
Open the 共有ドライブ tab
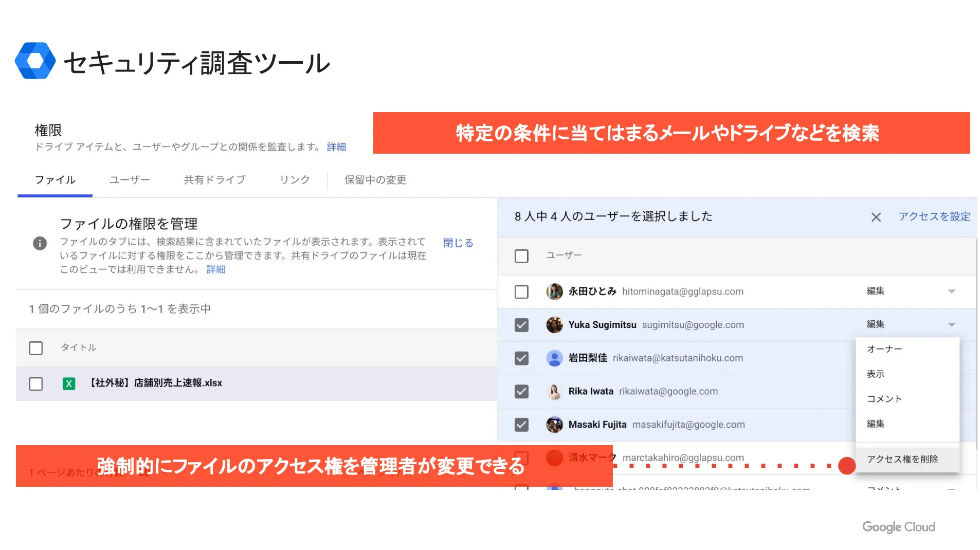pyautogui.click(x=214, y=180)
